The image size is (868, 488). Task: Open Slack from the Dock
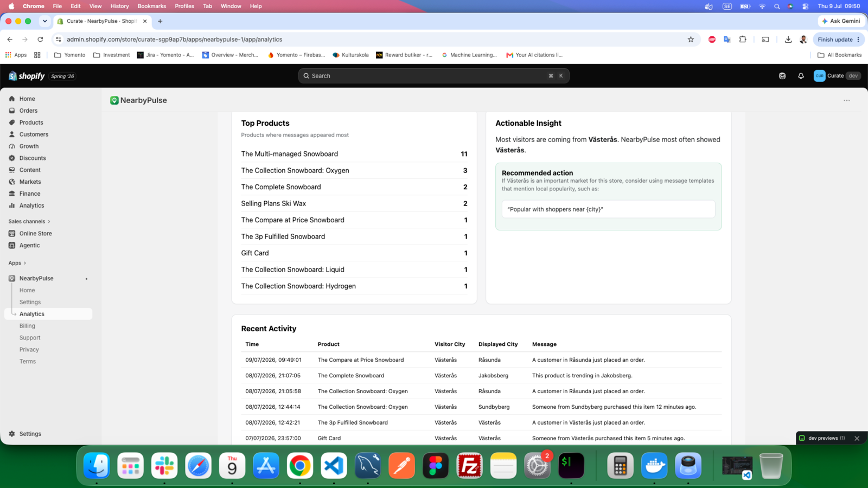164,465
